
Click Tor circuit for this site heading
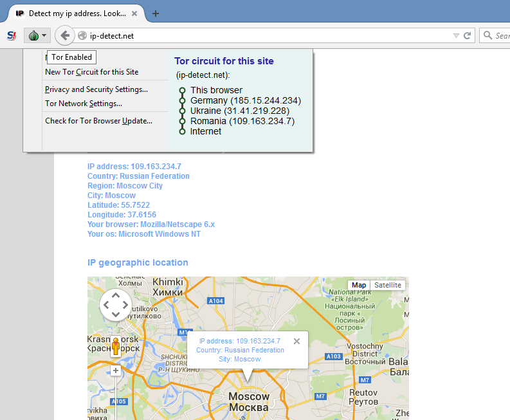(x=224, y=61)
